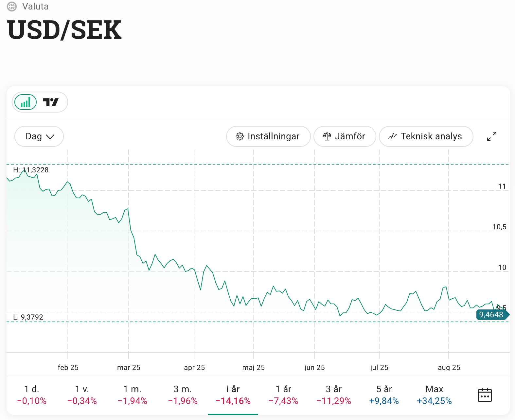Switch to the green bar chart view
The image size is (515, 420).
pos(26,102)
